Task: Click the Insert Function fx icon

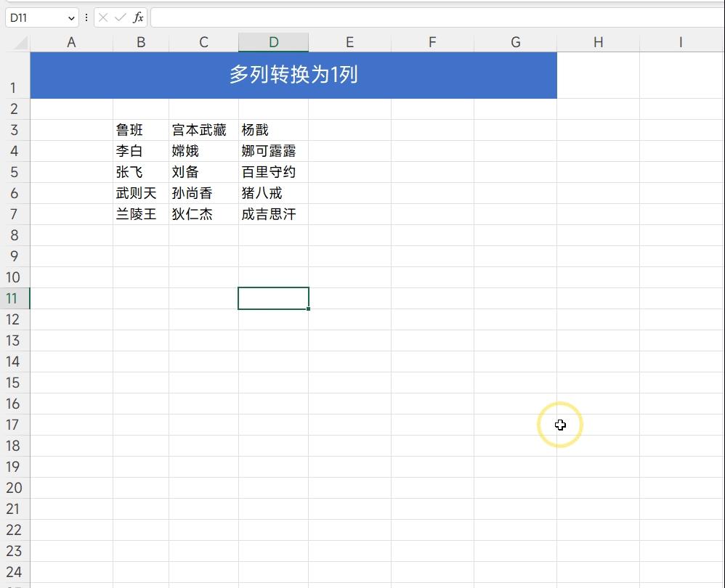Action: 138,17
